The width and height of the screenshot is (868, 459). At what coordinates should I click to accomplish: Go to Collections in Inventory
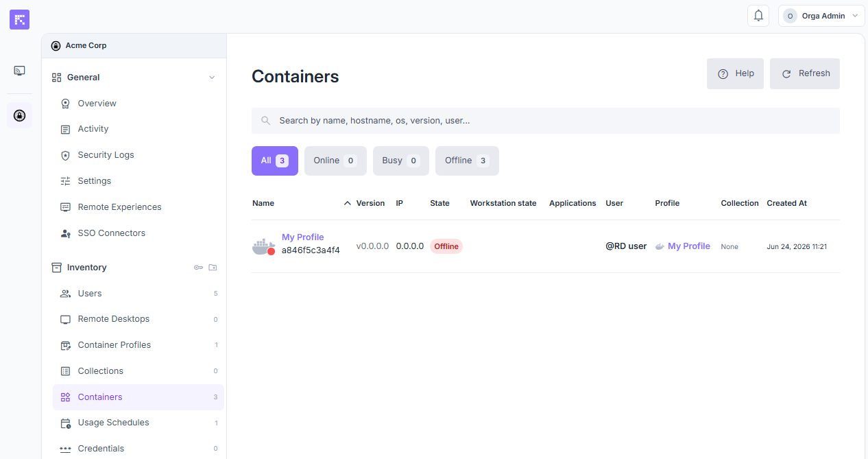[138, 371]
